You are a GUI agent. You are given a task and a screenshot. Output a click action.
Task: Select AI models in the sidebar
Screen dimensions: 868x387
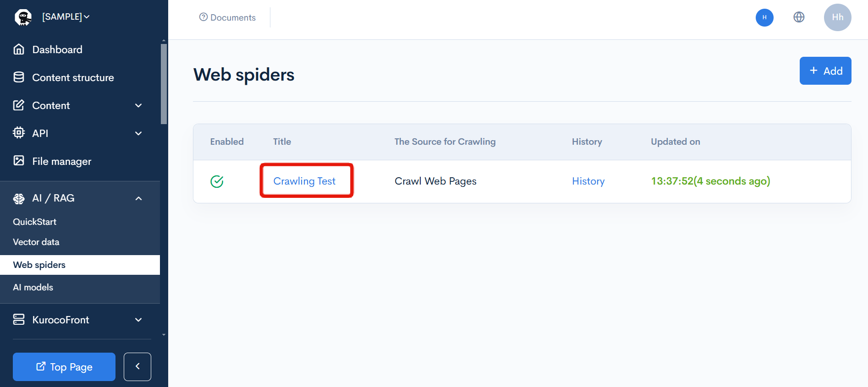click(x=33, y=287)
